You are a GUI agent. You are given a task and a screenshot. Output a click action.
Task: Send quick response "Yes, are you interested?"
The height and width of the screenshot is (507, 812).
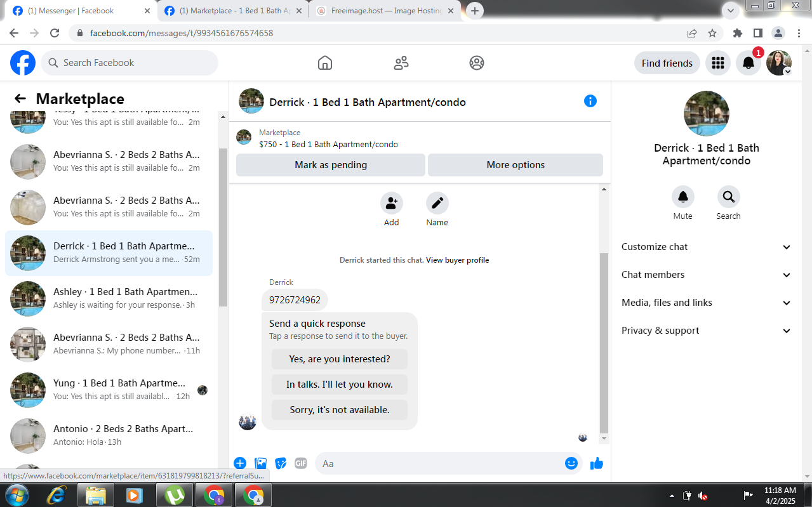pyautogui.click(x=340, y=359)
